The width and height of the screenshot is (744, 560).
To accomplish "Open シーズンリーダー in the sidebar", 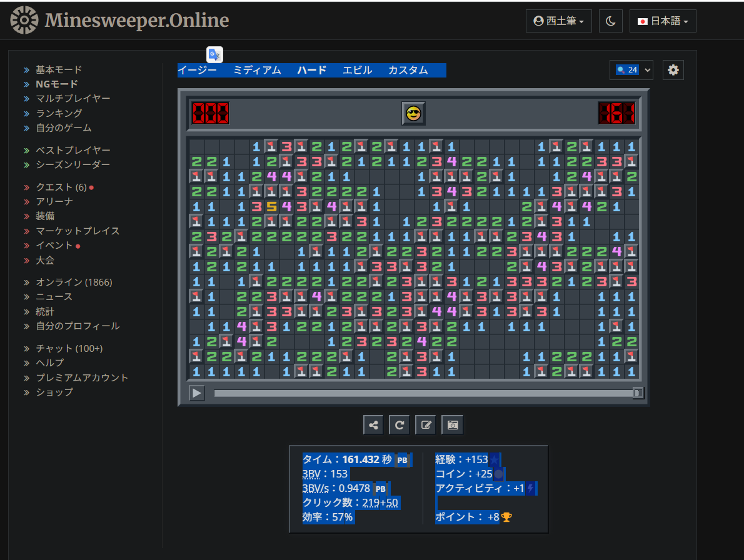I will [73, 164].
